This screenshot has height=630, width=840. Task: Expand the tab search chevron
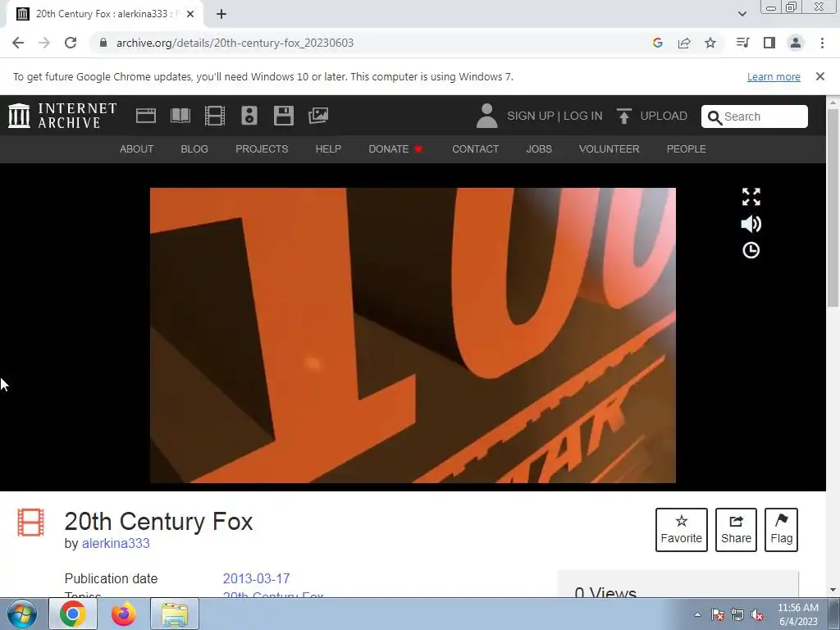pos(742,14)
